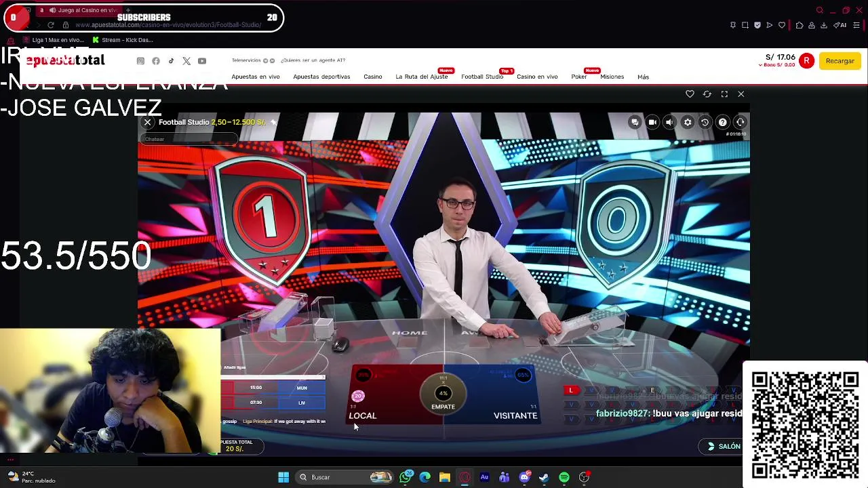868x488 pixels.
Task: Click the yellow Recargar button
Action: [840, 61]
